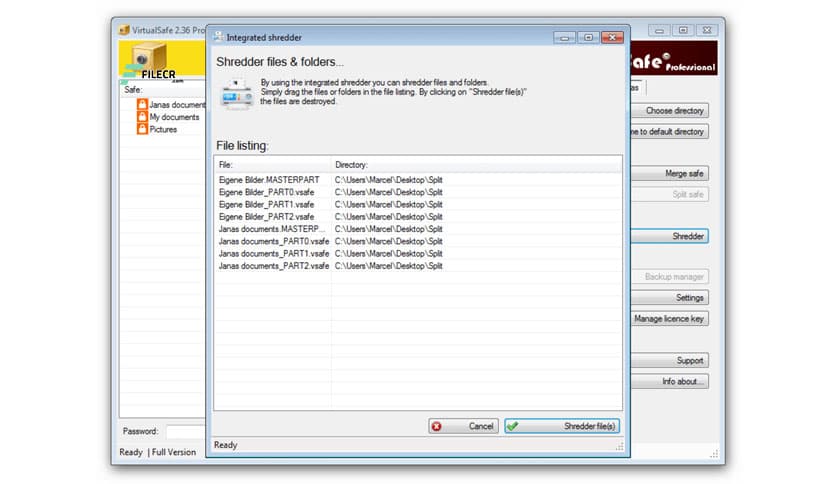Click the lock icon beside Janas documents
Screen dimensions: 836x484
142,104
